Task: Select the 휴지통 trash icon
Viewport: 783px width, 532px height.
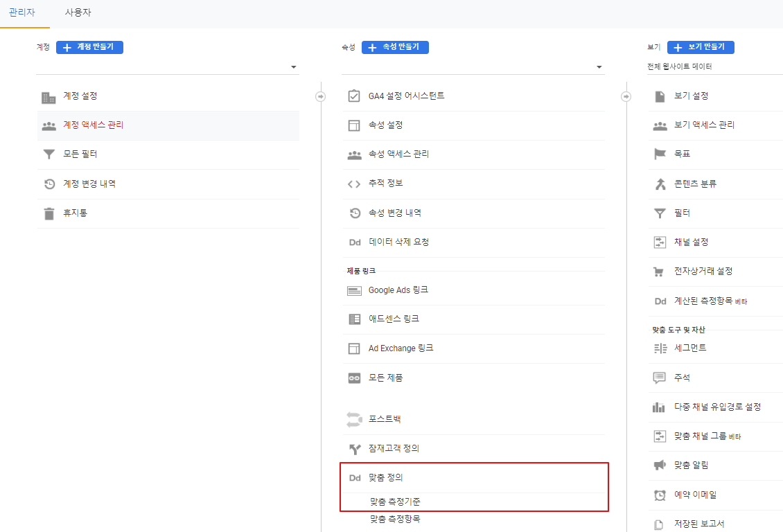Action: 49,213
